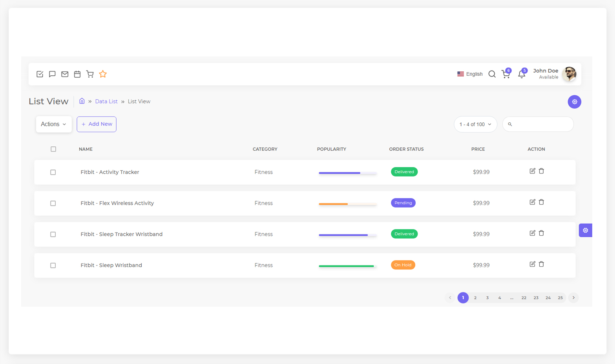The width and height of the screenshot is (615, 364).
Task: Expand the Actions dropdown
Action: pos(54,124)
